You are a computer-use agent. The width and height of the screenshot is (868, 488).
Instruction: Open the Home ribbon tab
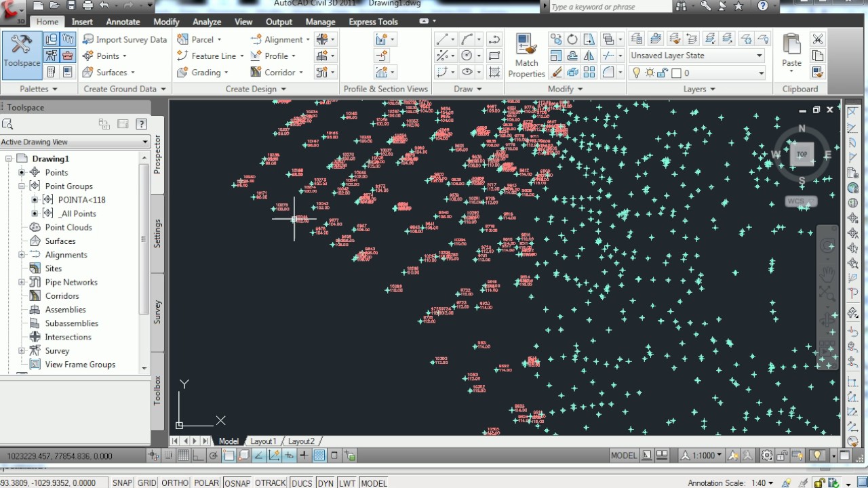pyautogui.click(x=47, y=22)
